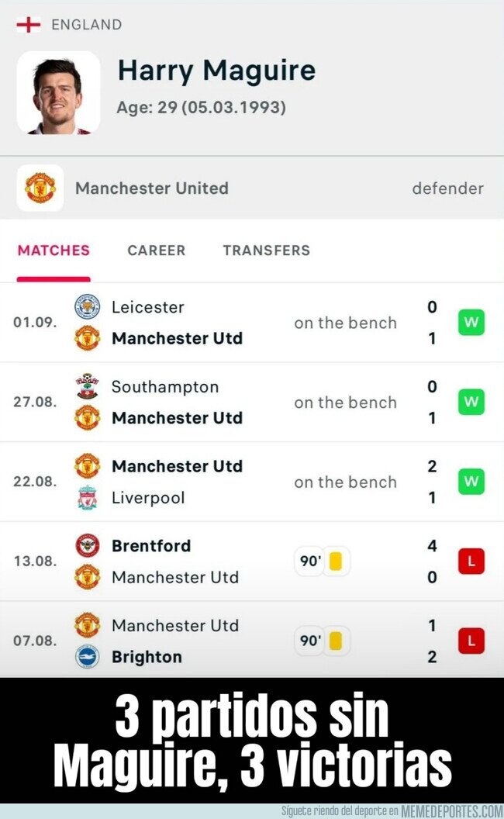Open the 22.08. Manchester Utd vs Liverpool match

252,482
